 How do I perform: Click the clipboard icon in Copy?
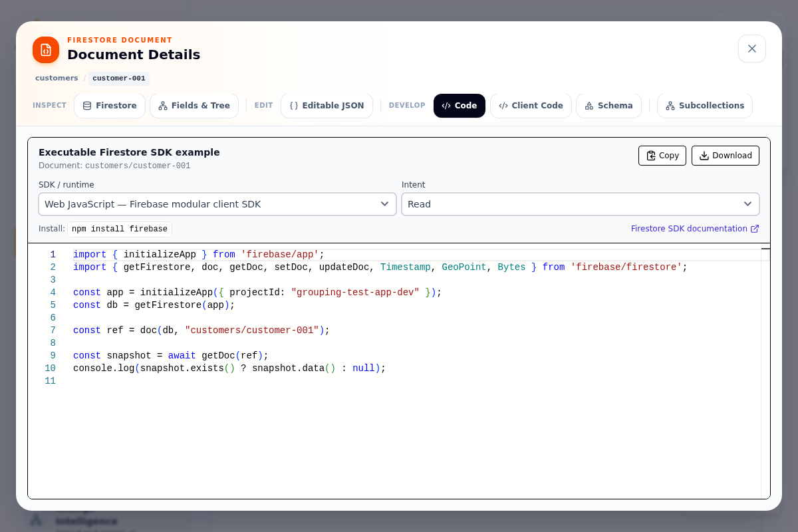[x=651, y=156]
